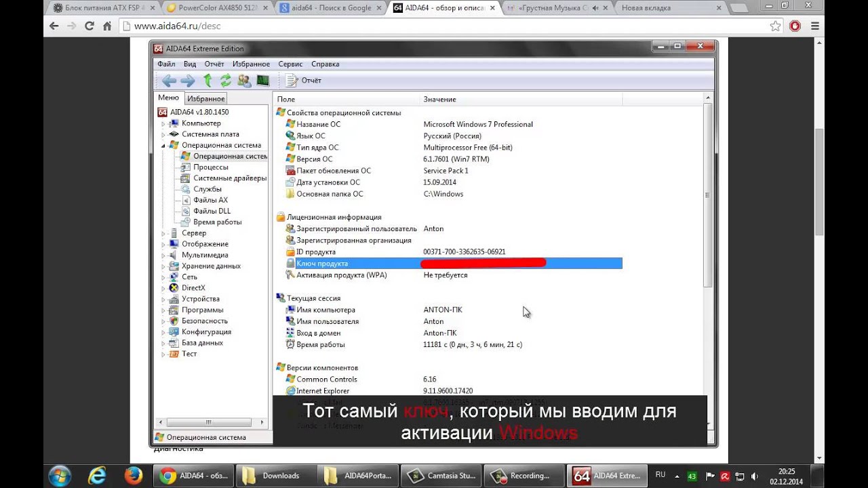
Task: Expand the Компьютер tree node
Action: [163, 124]
